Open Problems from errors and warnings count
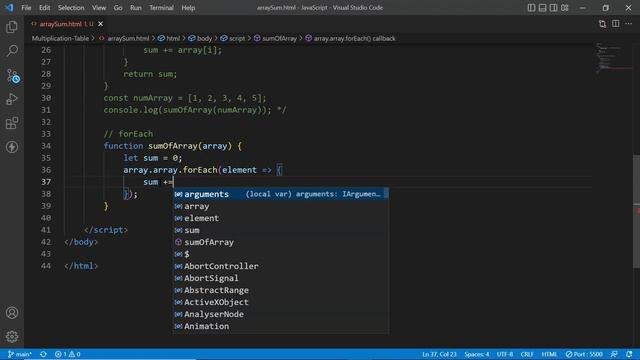 pyautogui.click(x=68, y=354)
